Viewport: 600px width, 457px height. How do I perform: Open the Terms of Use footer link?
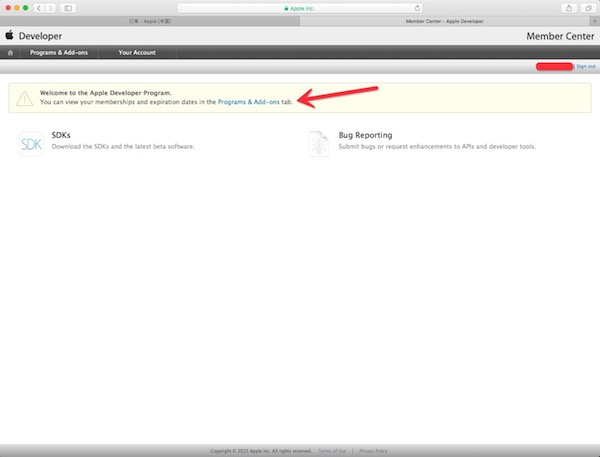pos(331,451)
